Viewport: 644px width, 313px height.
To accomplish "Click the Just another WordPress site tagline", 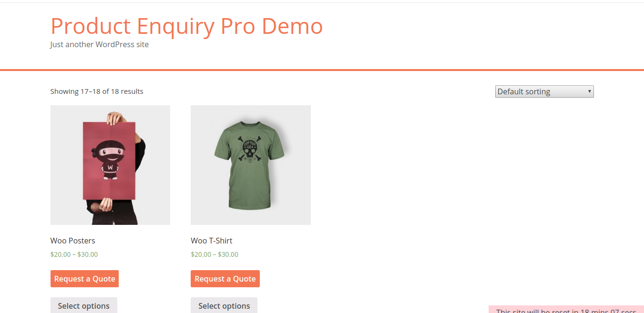I will click(99, 44).
